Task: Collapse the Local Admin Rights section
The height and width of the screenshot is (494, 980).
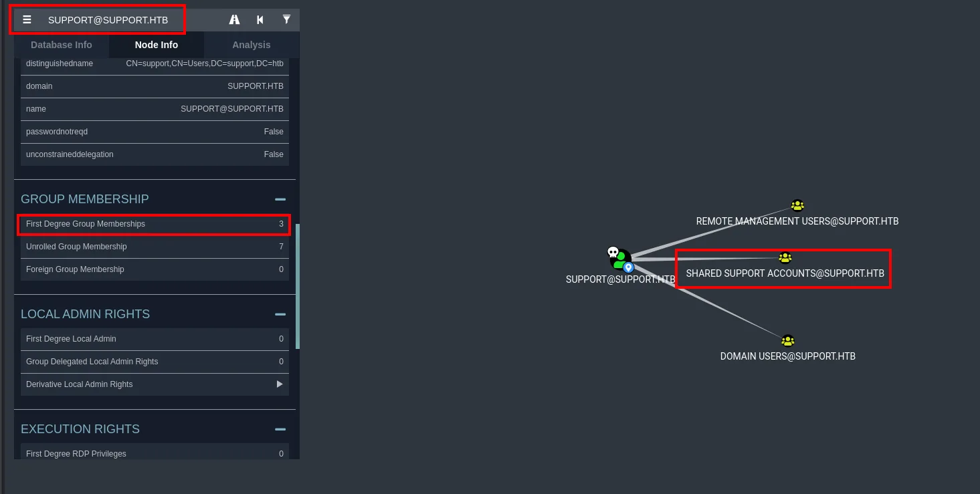Action: pyautogui.click(x=280, y=314)
